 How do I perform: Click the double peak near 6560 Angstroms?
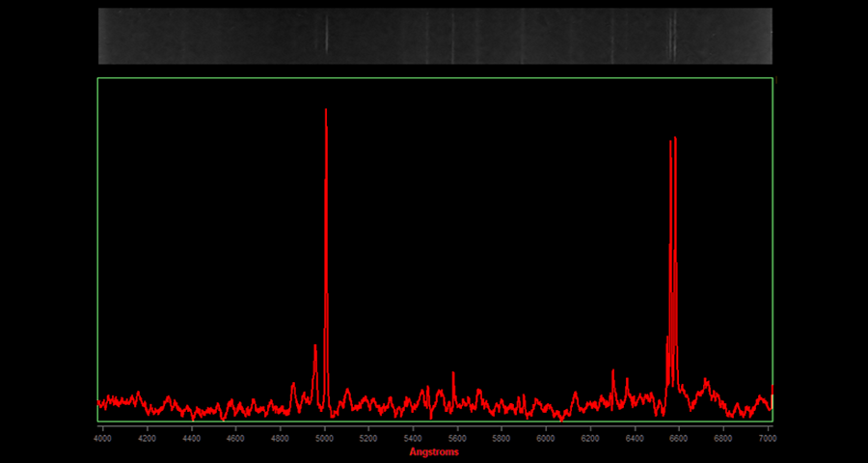coord(673,141)
